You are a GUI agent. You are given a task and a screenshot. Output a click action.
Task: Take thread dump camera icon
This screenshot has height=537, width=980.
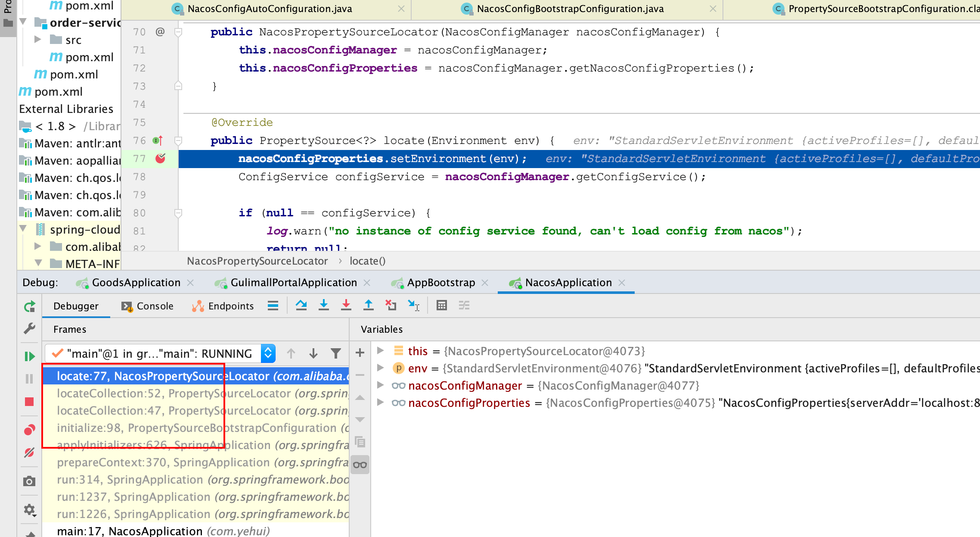[29, 481]
